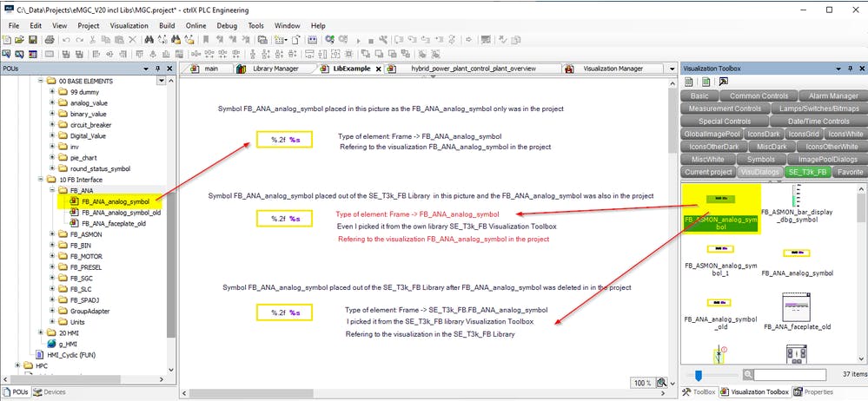The height and width of the screenshot is (401, 868).
Task: Select FB_ANA_analog_symbol_old in the POUs tree
Action: pos(120,212)
